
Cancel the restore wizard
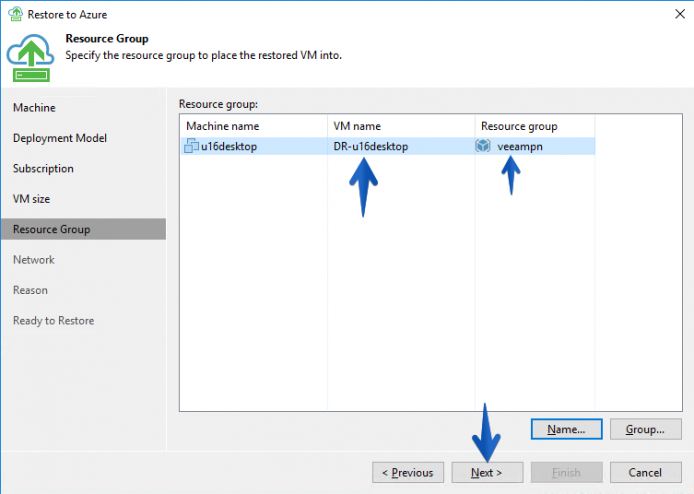coord(645,472)
